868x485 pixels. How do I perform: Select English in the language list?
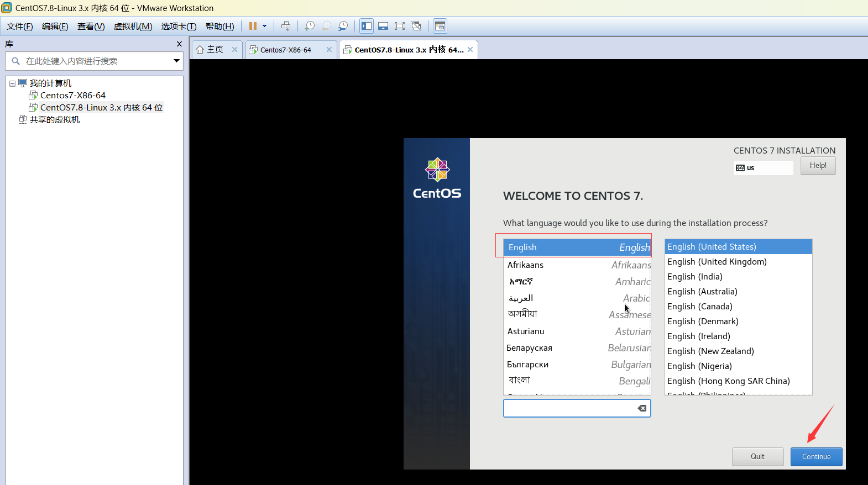pyautogui.click(x=577, y=247)
